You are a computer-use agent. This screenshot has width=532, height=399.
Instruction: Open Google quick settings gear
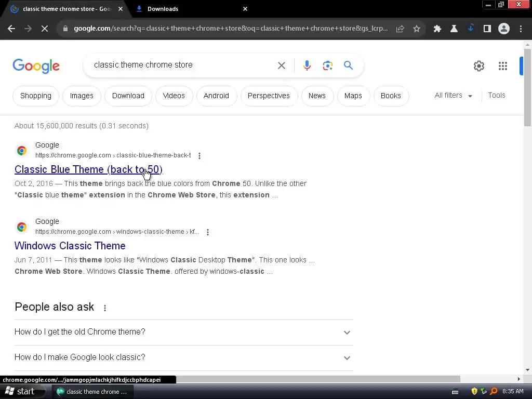(x=478, y=66)
